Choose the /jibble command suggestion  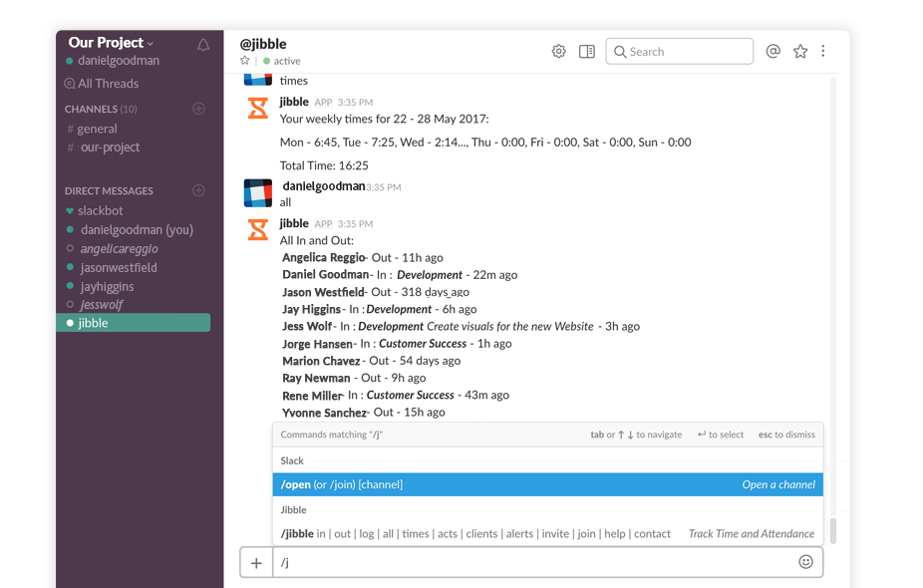click(x=547, y=534)
